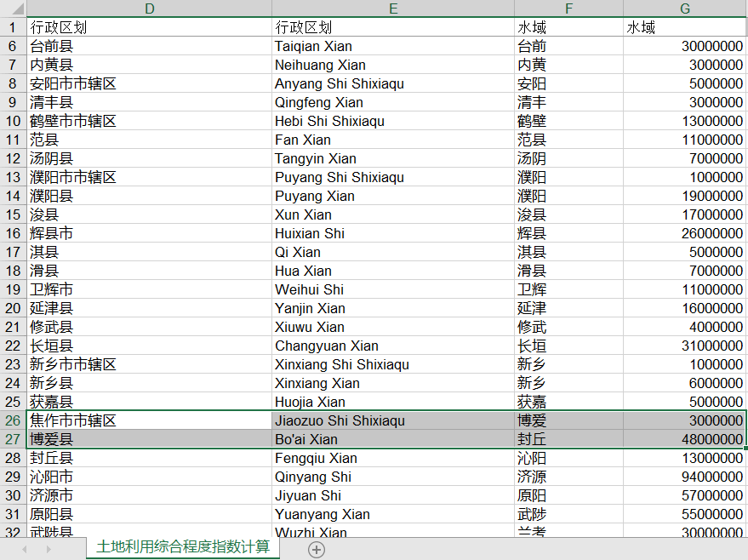Click the cell 封丘 in column F
This screenshot has width=748, height=560.
coord(568,439)
